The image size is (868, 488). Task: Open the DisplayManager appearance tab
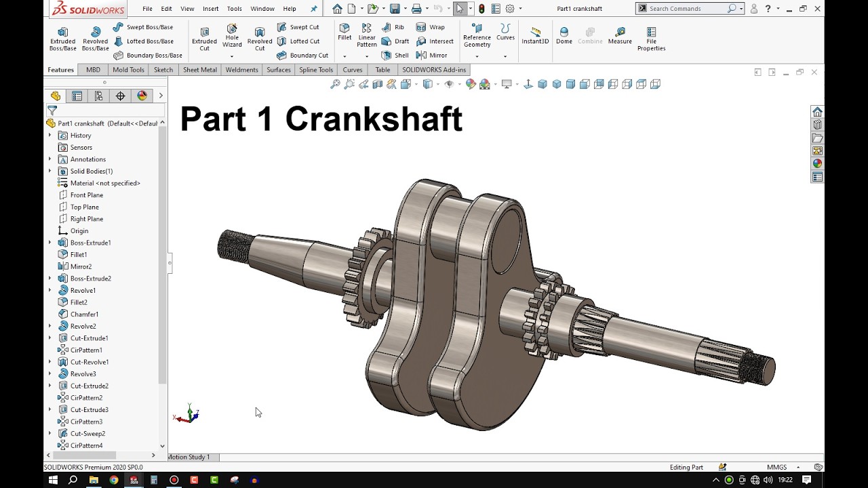tap(142, 96)
